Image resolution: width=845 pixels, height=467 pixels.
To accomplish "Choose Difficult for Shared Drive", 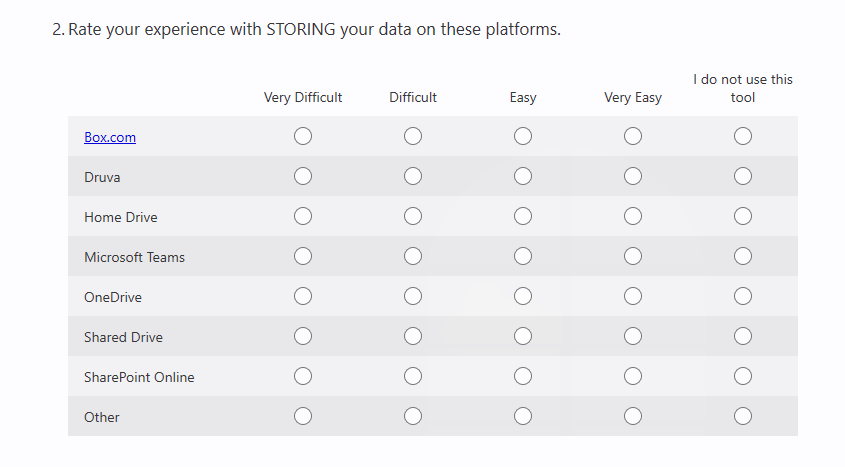I will coord(413,336).
